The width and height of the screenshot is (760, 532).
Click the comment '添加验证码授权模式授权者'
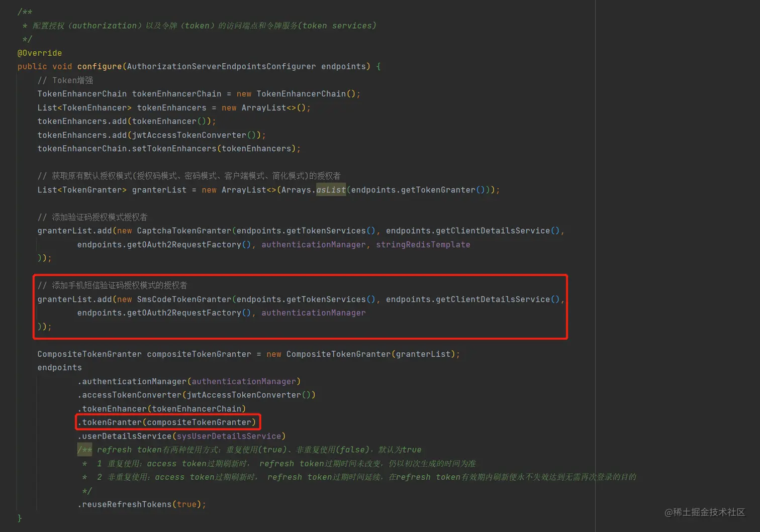(x=92, y=217)
